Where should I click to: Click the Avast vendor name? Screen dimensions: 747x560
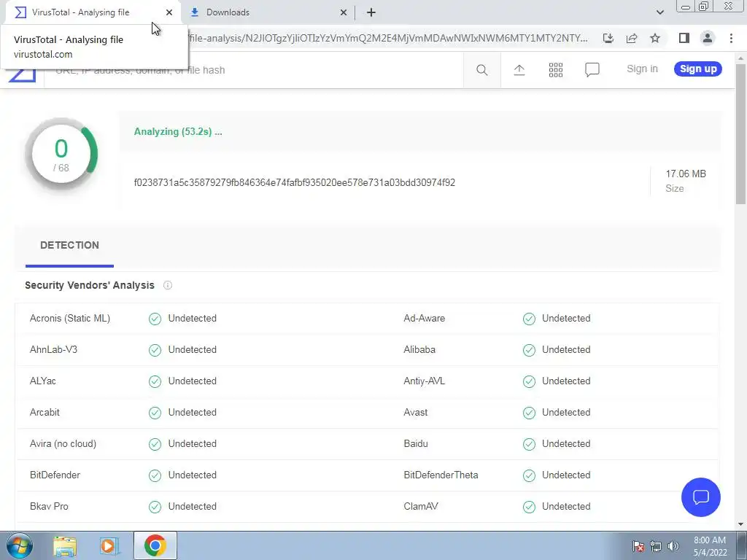[415, 413]
